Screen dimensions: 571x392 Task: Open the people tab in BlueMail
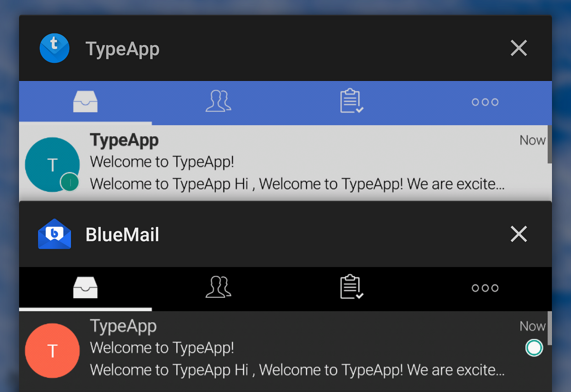(218, 287)
